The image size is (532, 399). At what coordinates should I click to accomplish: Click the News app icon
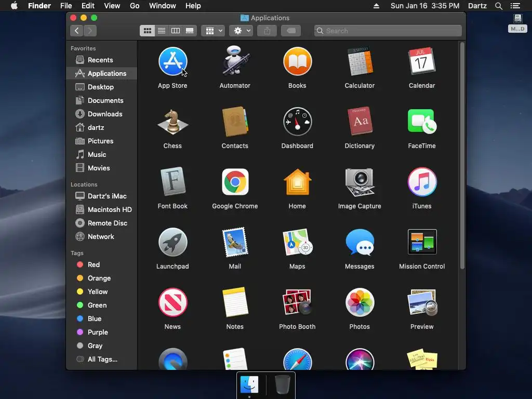tap(172, 302)
